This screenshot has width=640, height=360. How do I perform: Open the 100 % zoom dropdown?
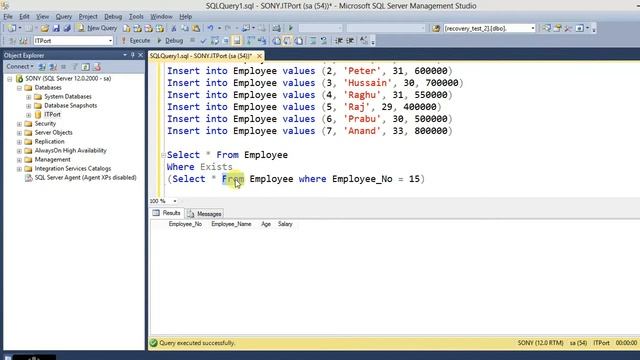click(x=175, y=201)
